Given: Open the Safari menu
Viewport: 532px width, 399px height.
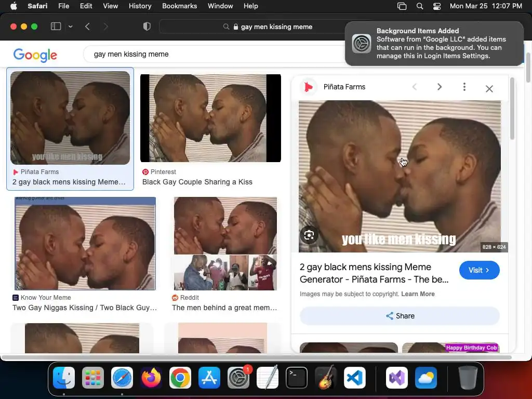Looking at the screenshot, I should pos(37,6).
